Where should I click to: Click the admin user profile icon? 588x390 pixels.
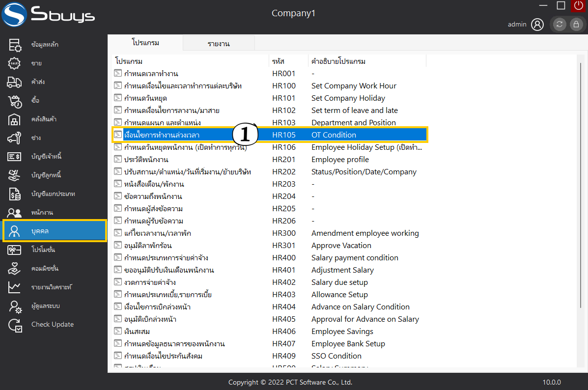point(537,24)
